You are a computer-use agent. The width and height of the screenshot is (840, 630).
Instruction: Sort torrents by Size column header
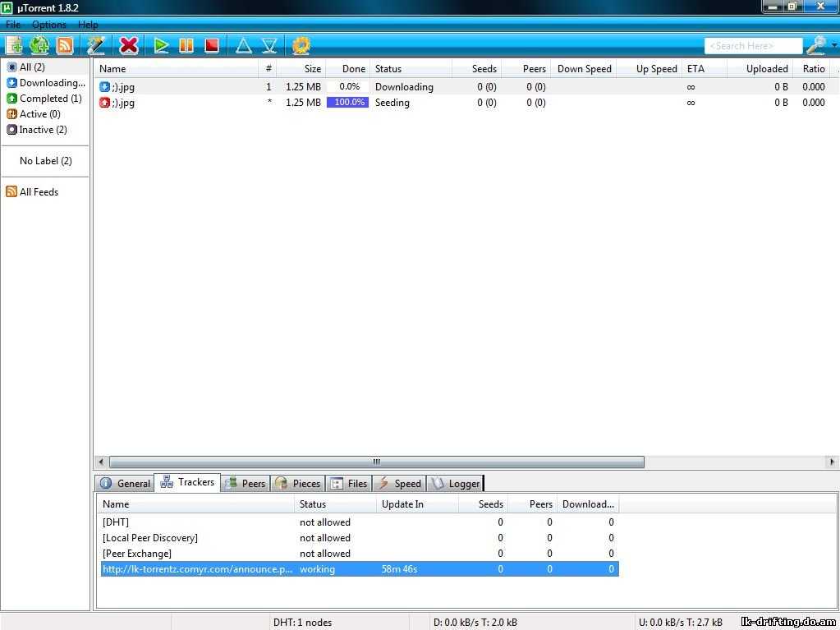(301, 68)
